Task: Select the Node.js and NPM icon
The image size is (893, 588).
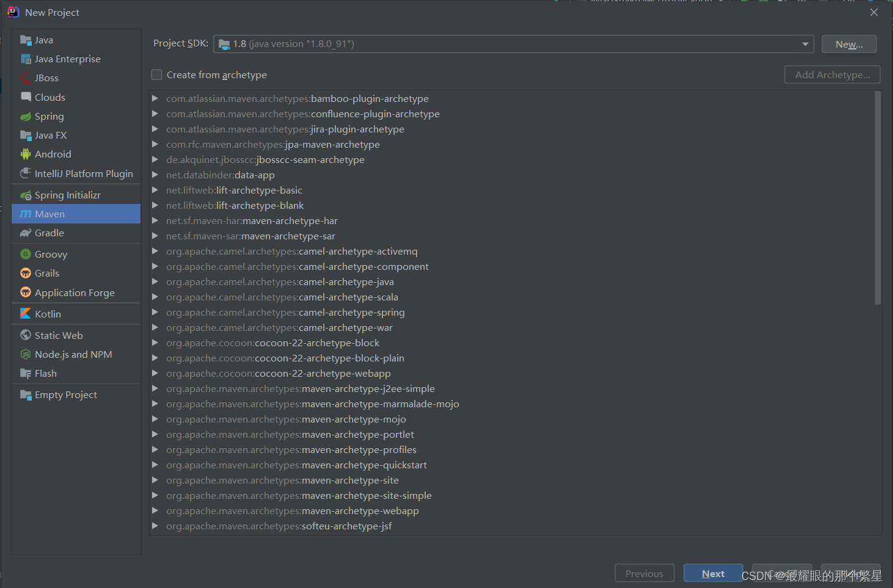Action: tap(26, 354)
